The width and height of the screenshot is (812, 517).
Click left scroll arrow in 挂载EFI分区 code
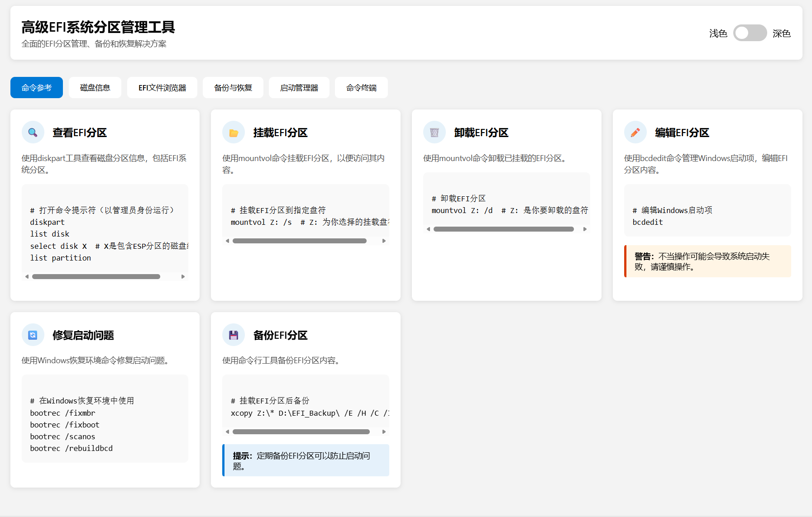coord(228,241)
